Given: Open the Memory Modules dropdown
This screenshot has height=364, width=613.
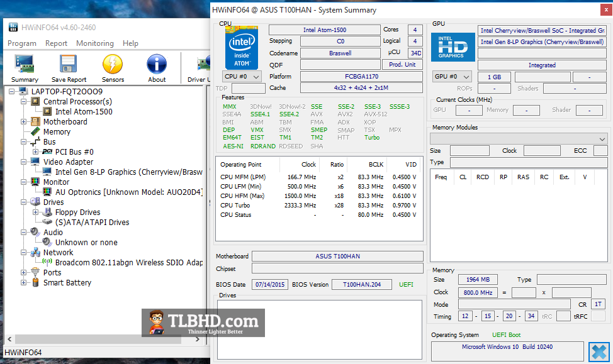Looking at the screenshot, I should pos(519,139).
